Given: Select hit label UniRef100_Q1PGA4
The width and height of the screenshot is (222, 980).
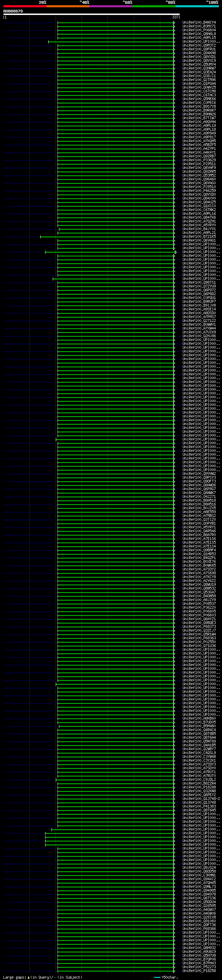Looking at the screenshot, I should [x=199, y=84].
